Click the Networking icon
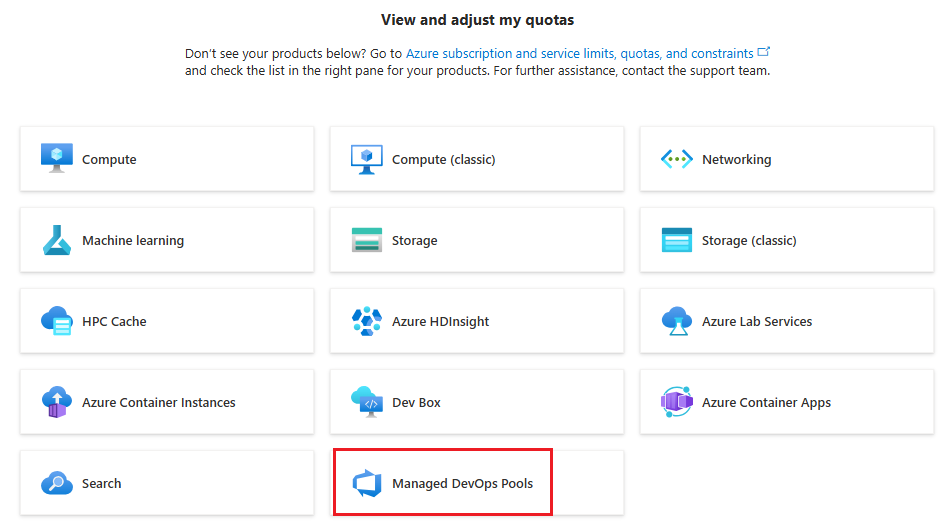948x532 pixels. [677, 159]
